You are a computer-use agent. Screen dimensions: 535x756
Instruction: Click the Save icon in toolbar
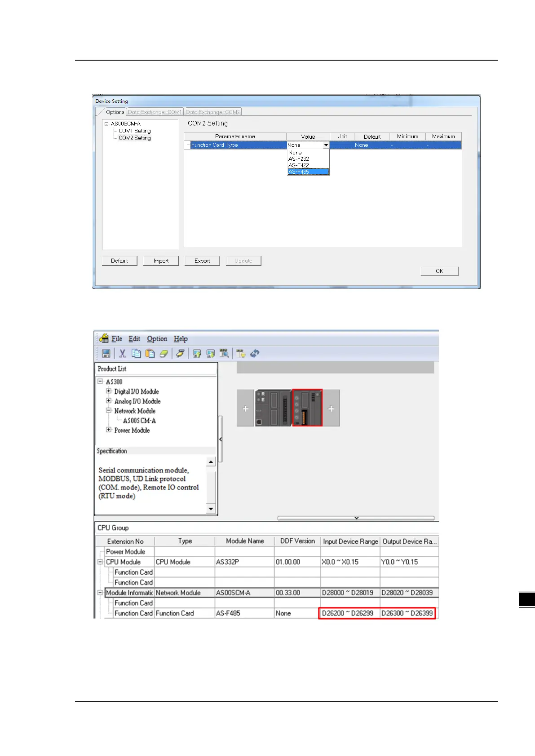coord(106,354)
